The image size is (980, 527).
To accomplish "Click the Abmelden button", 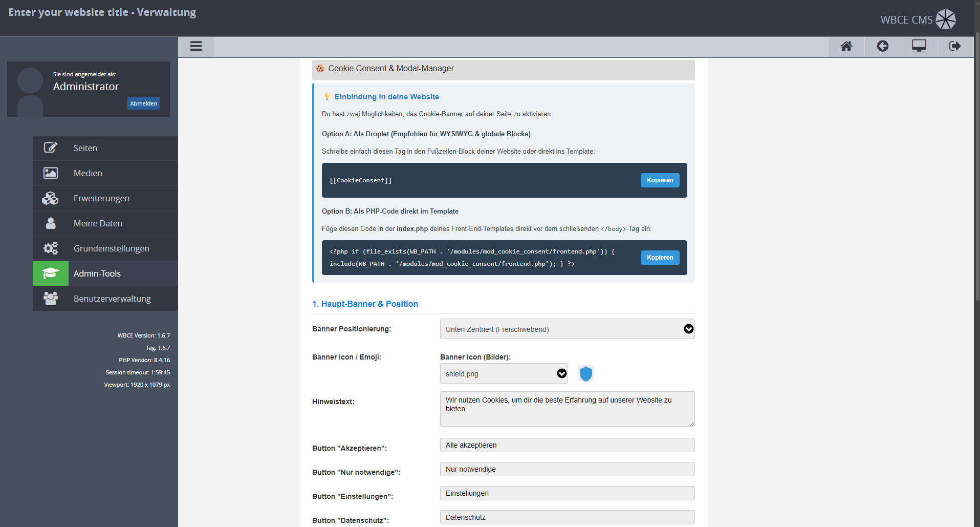I will (143, 103).
